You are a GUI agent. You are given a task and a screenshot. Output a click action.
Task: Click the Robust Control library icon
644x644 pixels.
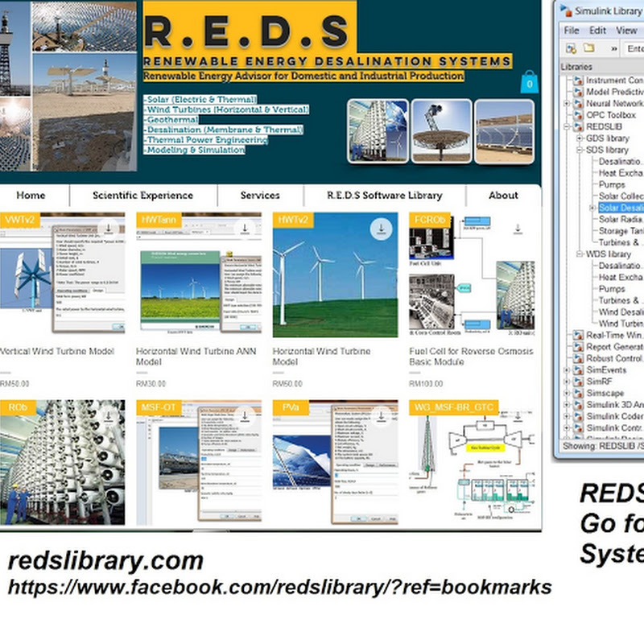pyautogui.click(x=578, y=358)
